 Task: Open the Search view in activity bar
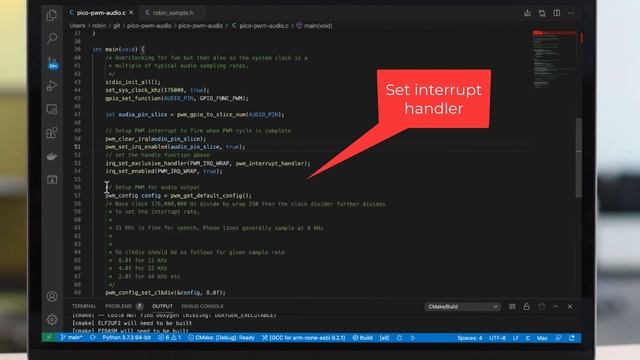click(52, 38)
